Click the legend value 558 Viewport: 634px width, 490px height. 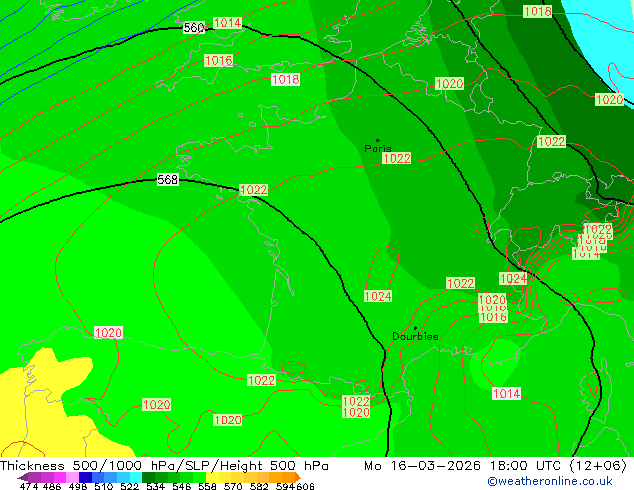[207, 486]
